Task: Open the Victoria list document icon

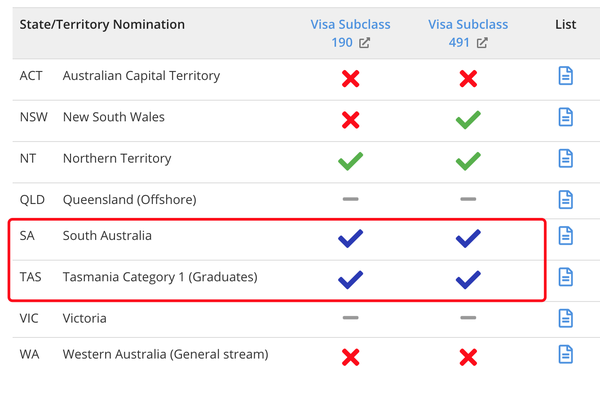Action: click(565, 318)
